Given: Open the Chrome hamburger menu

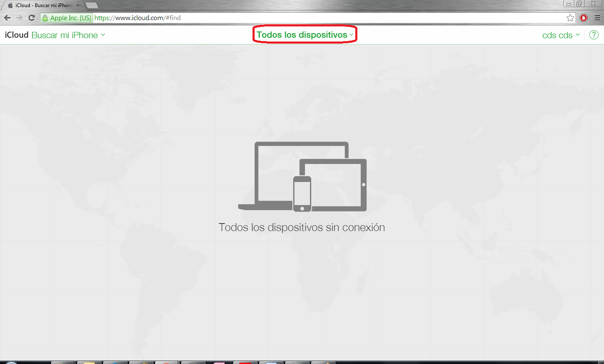Looking at the screenshot, I should click(x=597, y=18).
